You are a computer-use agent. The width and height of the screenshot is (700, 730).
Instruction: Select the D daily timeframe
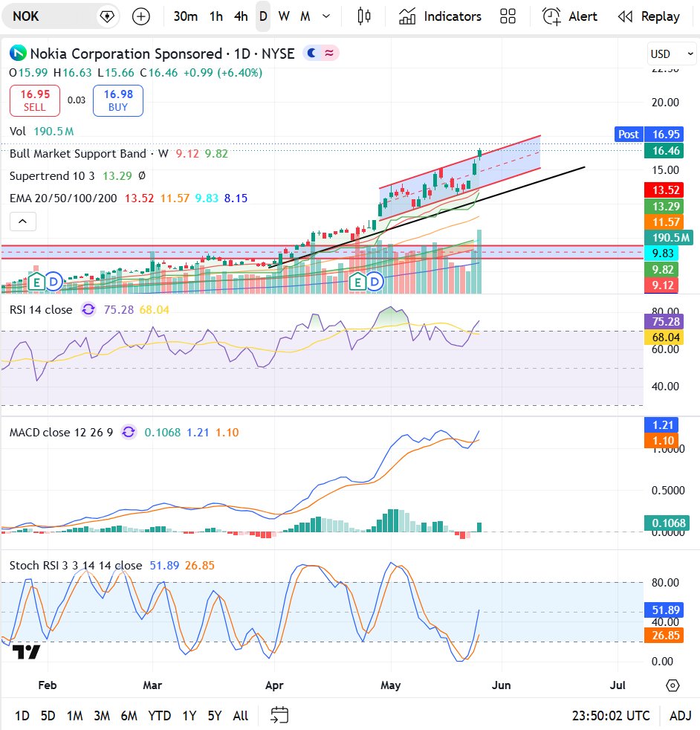(263, 17)
